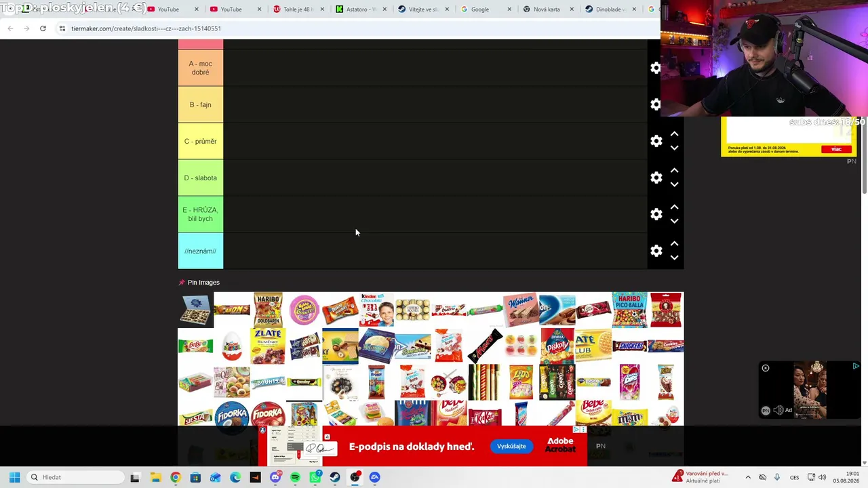The image size is (868, 488).
Task: Pick the Mars bar image
Action: coord(485,346)
